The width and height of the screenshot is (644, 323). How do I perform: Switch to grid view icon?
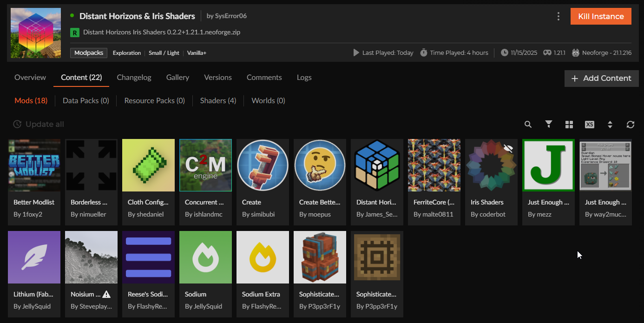point(569,125)
